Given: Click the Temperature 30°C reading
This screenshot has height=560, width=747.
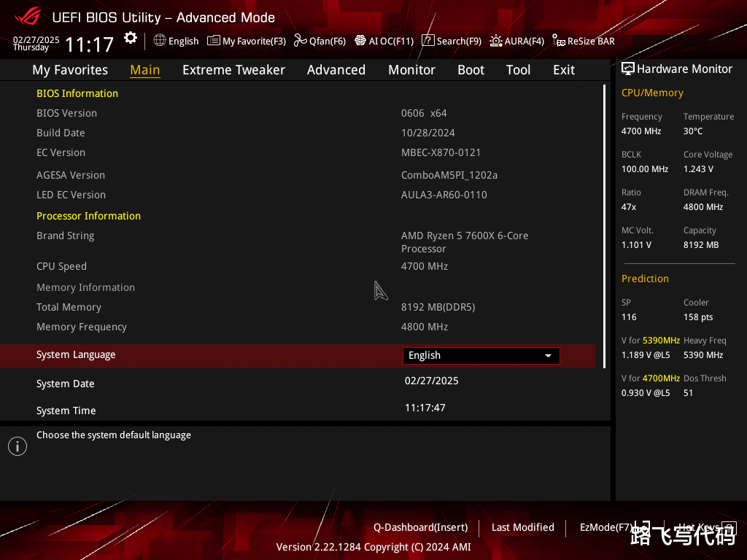Looking at the screenshot, I should 693,131.
